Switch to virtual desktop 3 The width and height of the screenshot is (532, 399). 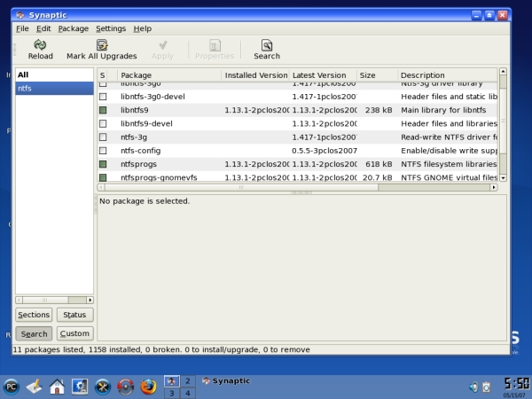(x=172, y=393)
